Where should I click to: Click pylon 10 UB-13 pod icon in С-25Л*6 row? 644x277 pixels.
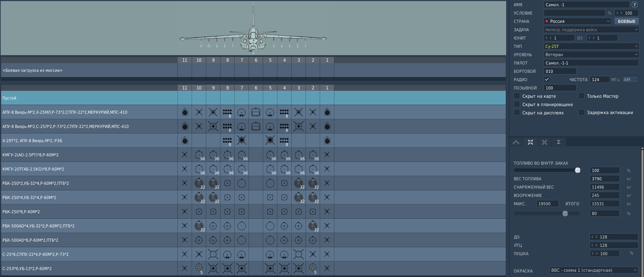point(199,268)
